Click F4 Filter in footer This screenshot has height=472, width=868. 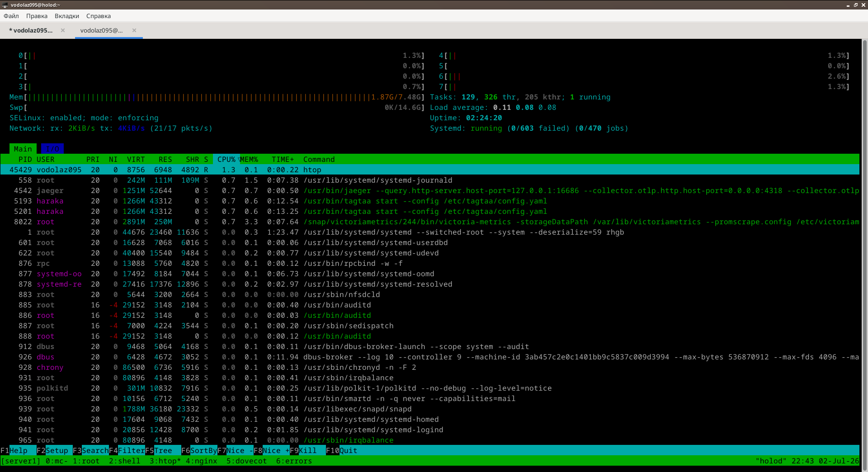(127, 450)
